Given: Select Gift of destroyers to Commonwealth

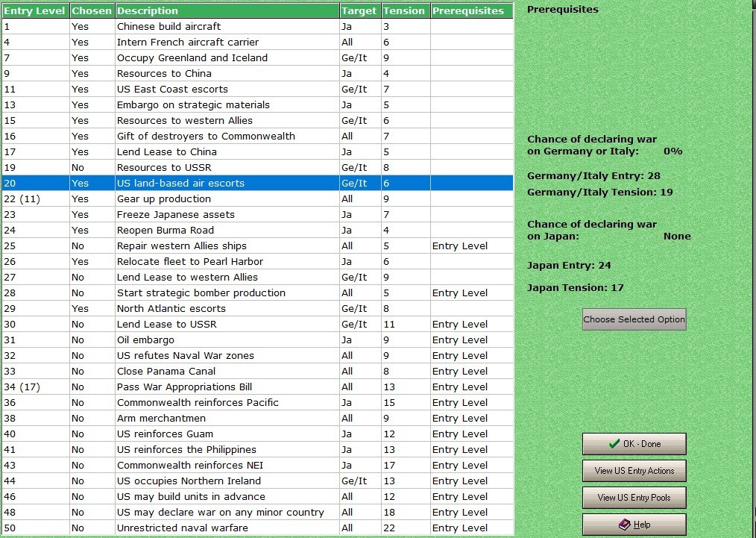Looking at the screenshot, I should coord(257,137).
